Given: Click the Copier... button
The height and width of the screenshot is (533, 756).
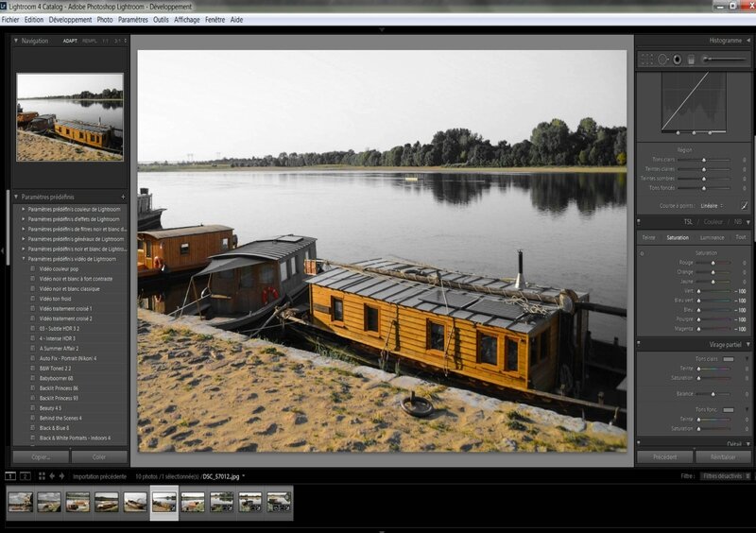Looking at the screenshot, I should click(x=41, y=456).
